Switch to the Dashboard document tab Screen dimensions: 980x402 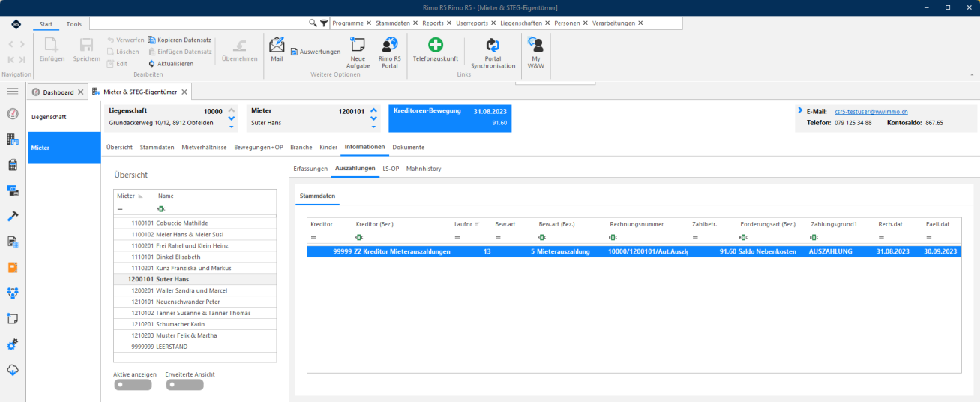(58, 92)
